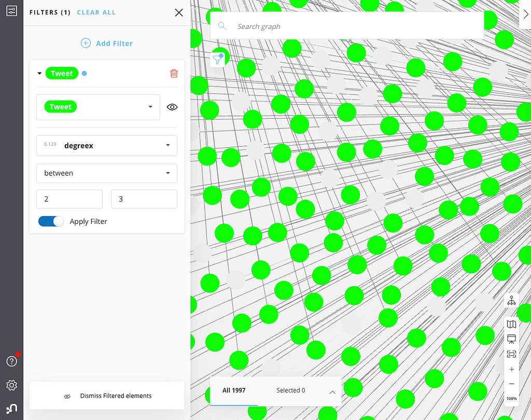Open the degreex property dropdown
The width and height of the screenshot is (531, 420).
107,146
